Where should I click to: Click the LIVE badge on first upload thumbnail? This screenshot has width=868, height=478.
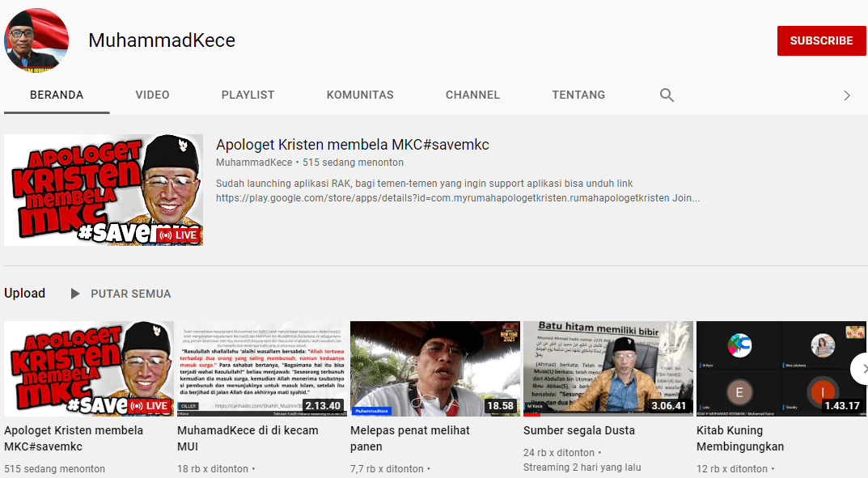(150, 405)
